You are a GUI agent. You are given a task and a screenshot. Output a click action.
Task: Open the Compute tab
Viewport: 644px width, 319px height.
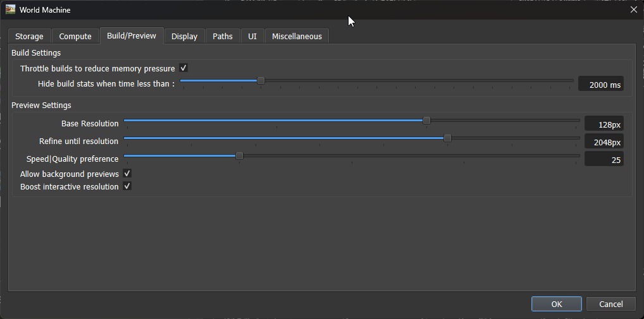click(x=75, y=37)
